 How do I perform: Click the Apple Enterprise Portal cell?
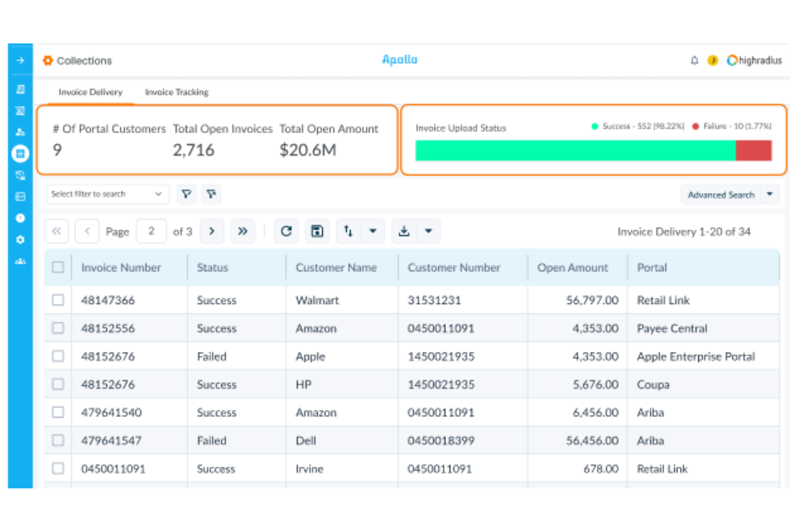pos(696,356)
